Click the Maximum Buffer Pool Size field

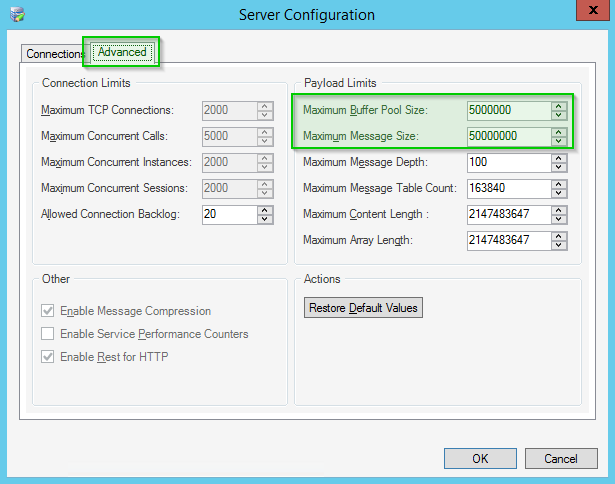click(506, 110)
